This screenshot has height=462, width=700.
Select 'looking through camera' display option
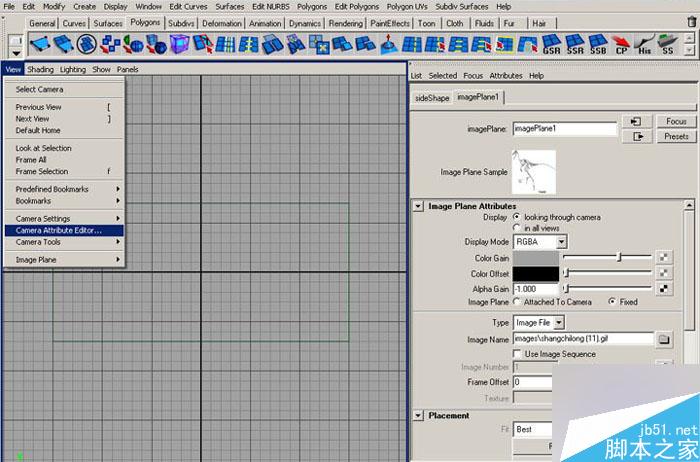click(x=517, y=216)
